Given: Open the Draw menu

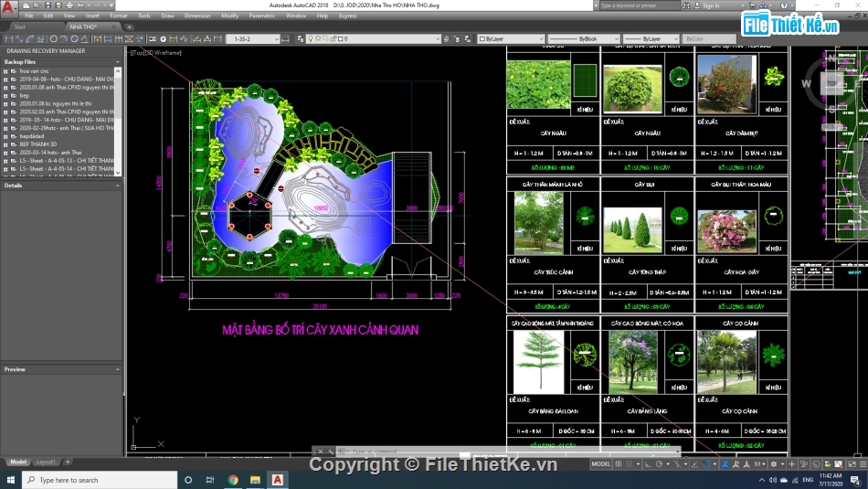Looking at the screenshot, I should (167, 16).
